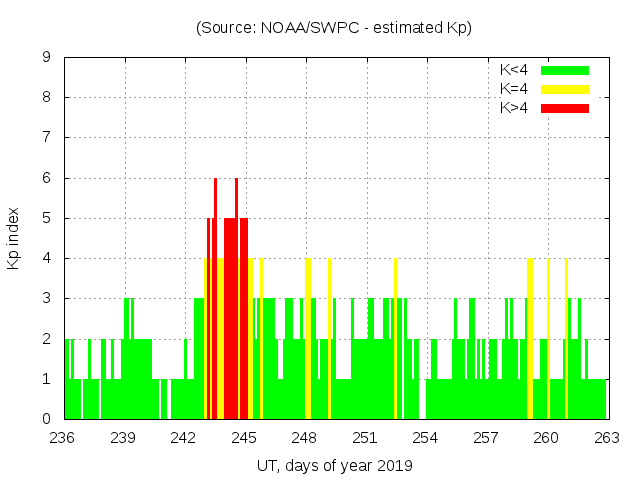Click the yellow bar at day 261

pos(566,340)
